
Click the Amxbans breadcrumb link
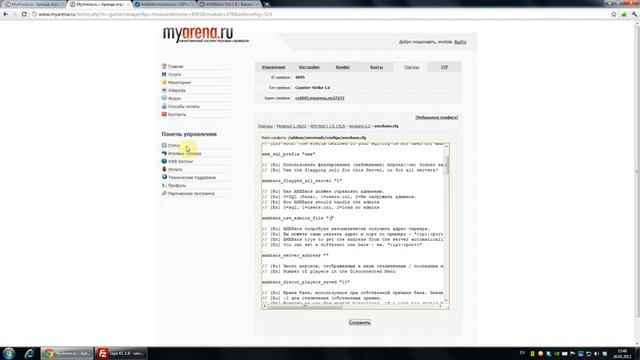[360, 126]
